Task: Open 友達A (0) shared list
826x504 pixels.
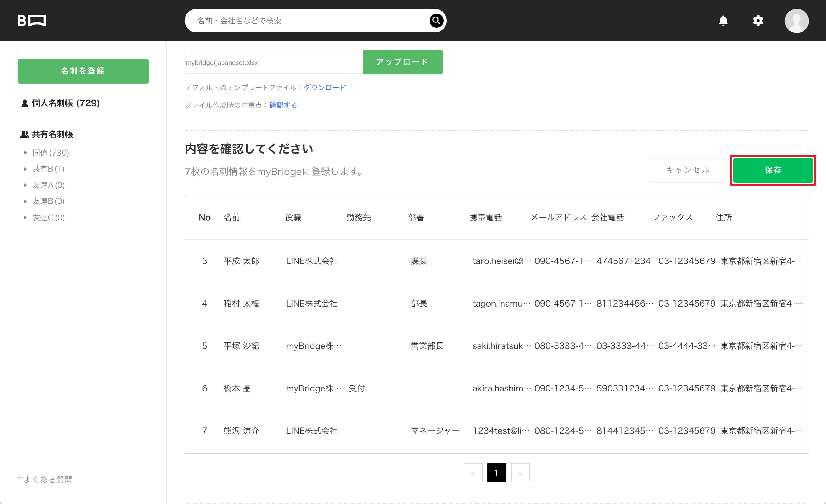Action: [x=48, y=185]
